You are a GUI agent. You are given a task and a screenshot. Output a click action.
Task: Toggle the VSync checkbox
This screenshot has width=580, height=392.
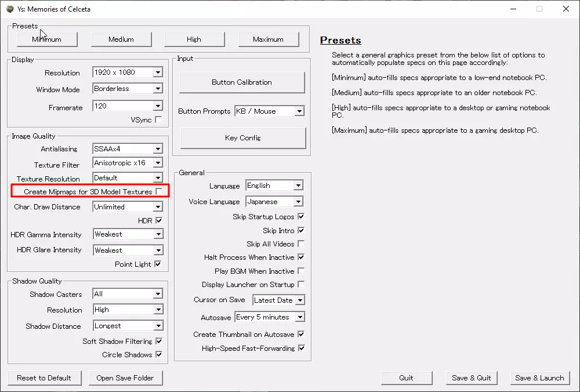coord(158,119)
